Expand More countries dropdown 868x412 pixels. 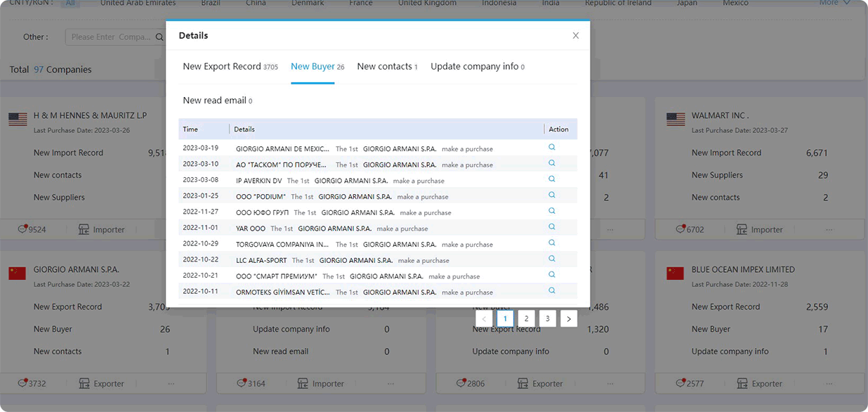tap(834, 3)
